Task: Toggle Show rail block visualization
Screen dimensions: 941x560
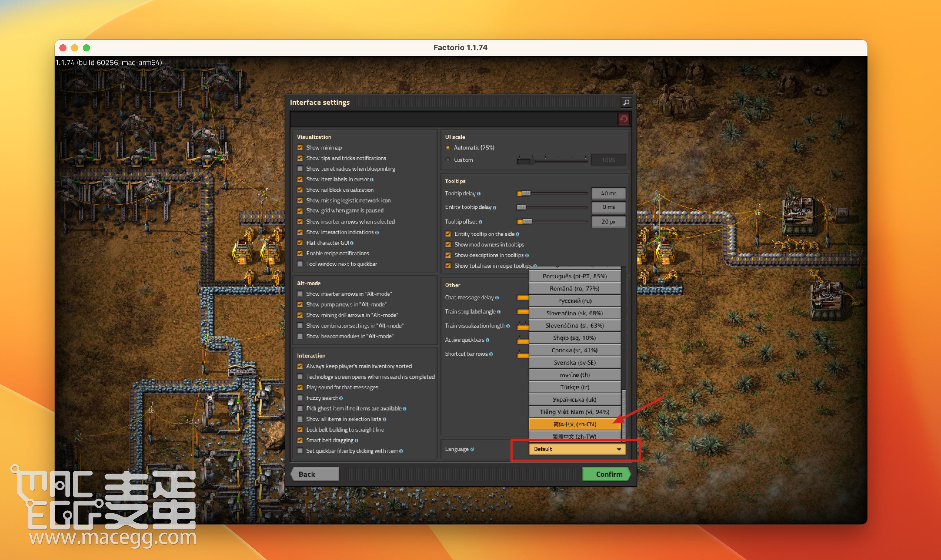Action: (300, 190)
